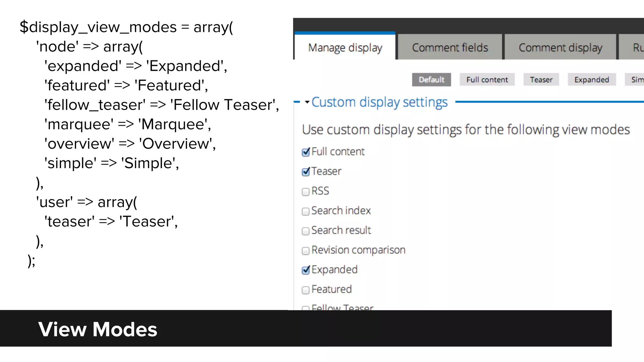
Task: Select the Teaser view mode button
Action: pyautogui.click(x=541, y=80)
